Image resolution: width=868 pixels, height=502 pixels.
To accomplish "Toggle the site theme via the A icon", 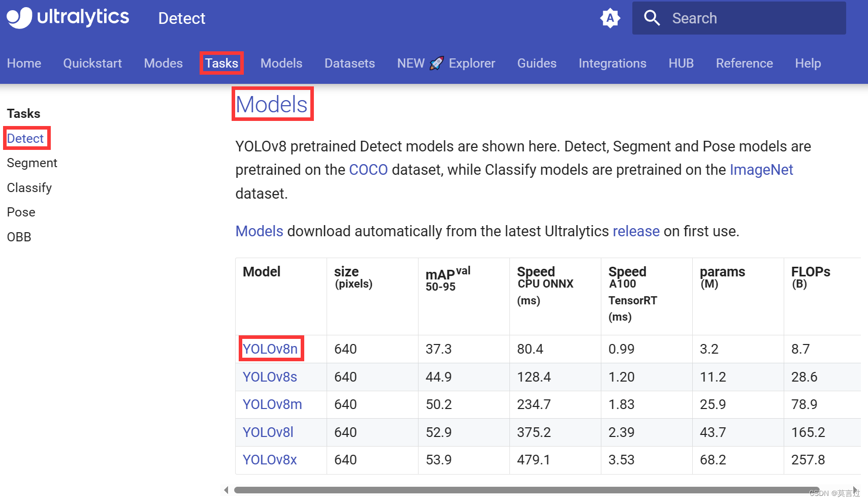I will 609,18.
